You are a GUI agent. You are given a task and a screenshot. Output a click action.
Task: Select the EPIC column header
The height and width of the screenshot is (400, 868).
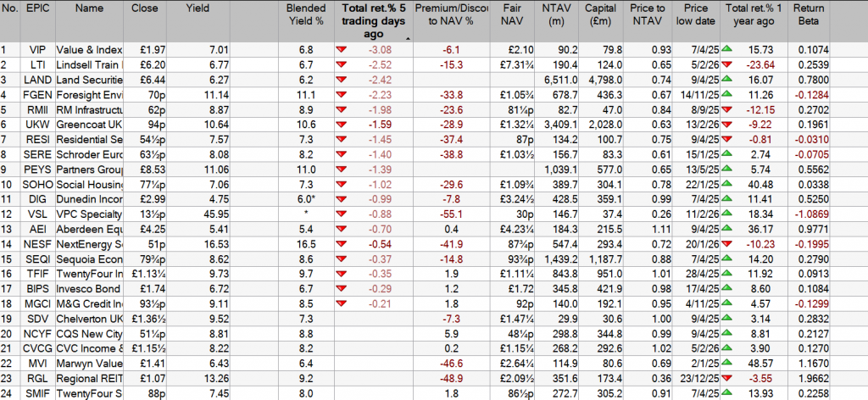37,8
